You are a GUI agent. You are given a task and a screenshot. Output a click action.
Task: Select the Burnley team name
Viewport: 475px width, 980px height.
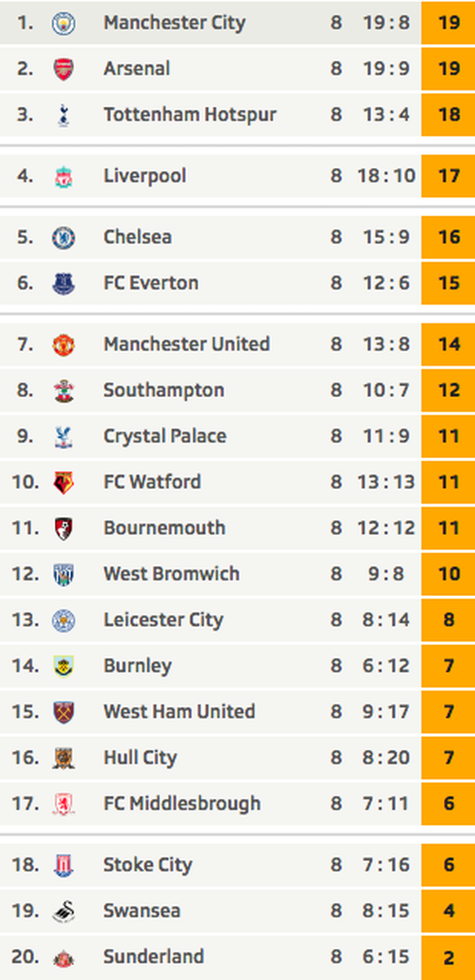[137, 666]
